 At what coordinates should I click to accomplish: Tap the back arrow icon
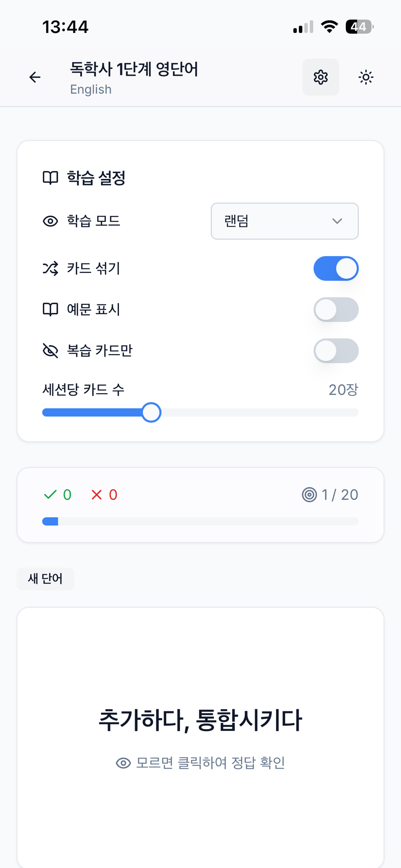(35, 77)
